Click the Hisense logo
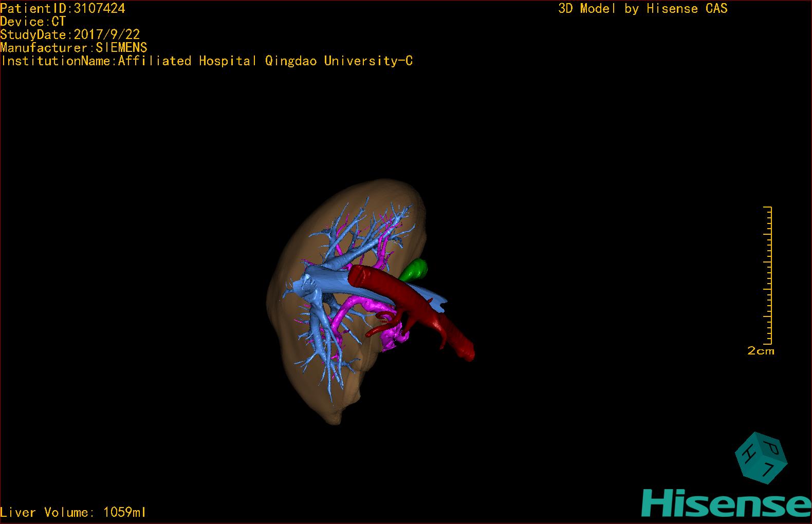Image resolution: width=812 pixels, height=524 pixels. [x=727, y=502]
